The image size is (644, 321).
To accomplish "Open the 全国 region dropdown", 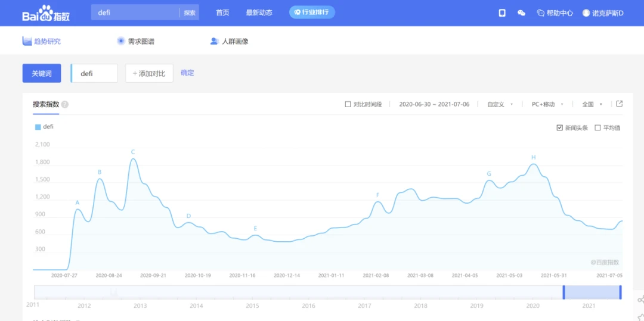I will 592,104.
